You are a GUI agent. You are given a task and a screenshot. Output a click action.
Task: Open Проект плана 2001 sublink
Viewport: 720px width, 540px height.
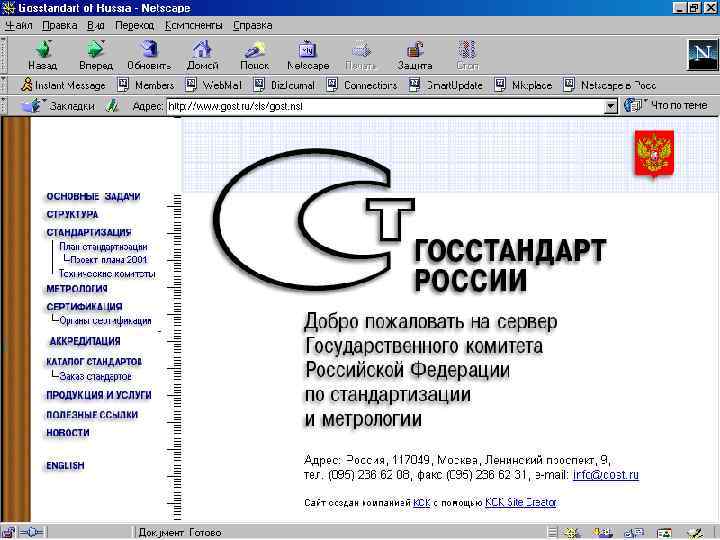tap(109, 260)
